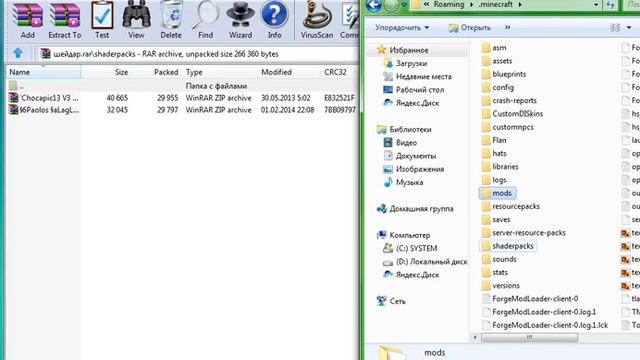640x360 pixels.
Task: Open the Музыка library
Action: point(409,182)
